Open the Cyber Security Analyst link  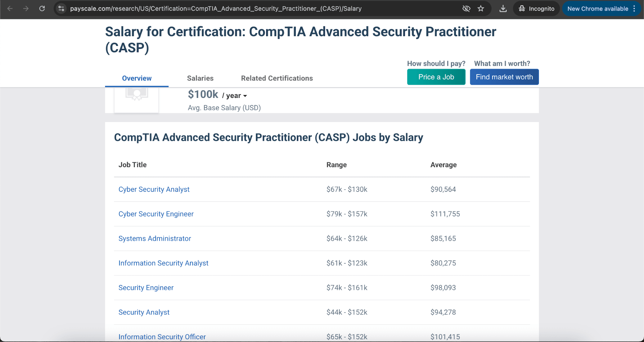click(154, 189)
